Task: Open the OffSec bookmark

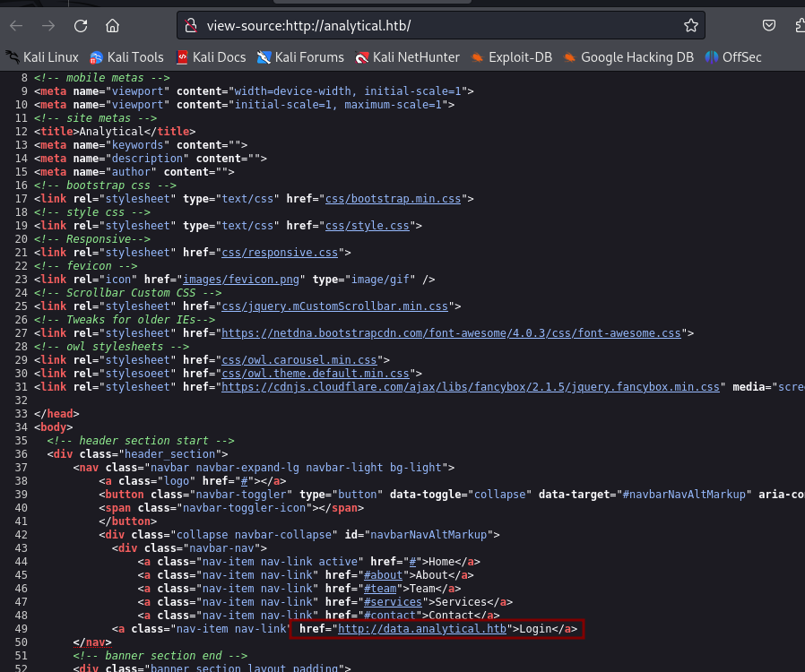Action: click(733, 57)
